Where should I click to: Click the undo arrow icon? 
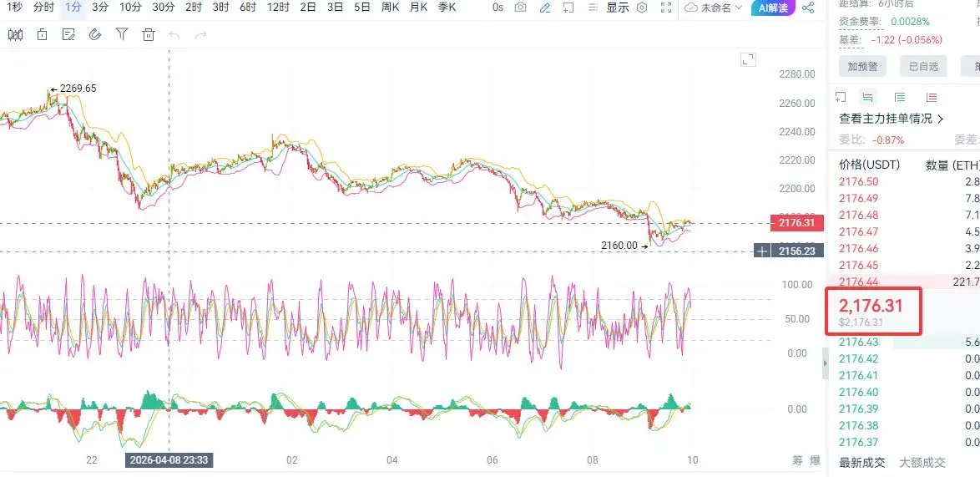point(174,35)
